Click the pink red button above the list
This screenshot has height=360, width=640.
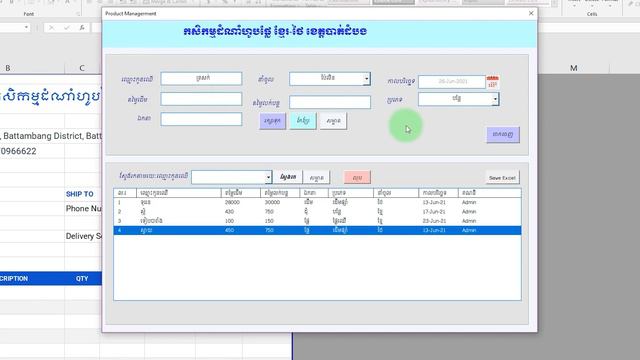pyautogui.click(x=357, y=178)
